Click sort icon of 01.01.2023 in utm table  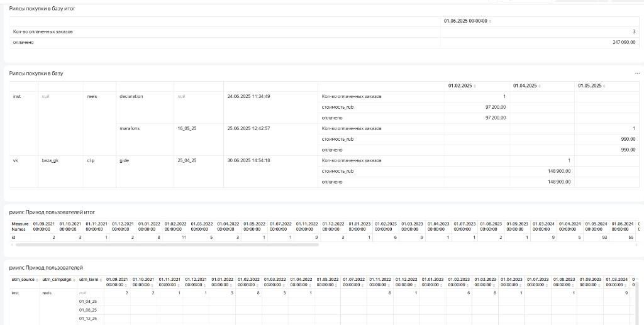(x=441, y=285)
